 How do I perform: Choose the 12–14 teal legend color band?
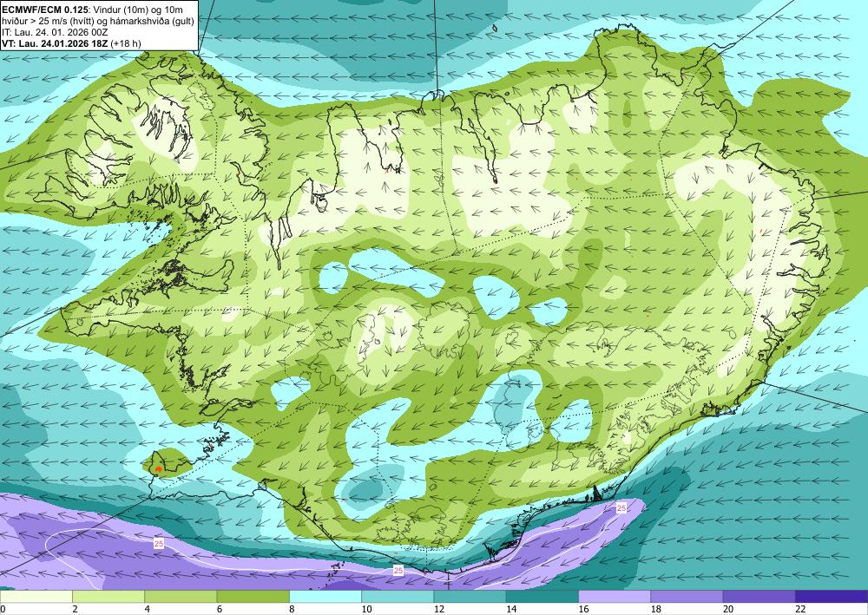click(470, 597)
